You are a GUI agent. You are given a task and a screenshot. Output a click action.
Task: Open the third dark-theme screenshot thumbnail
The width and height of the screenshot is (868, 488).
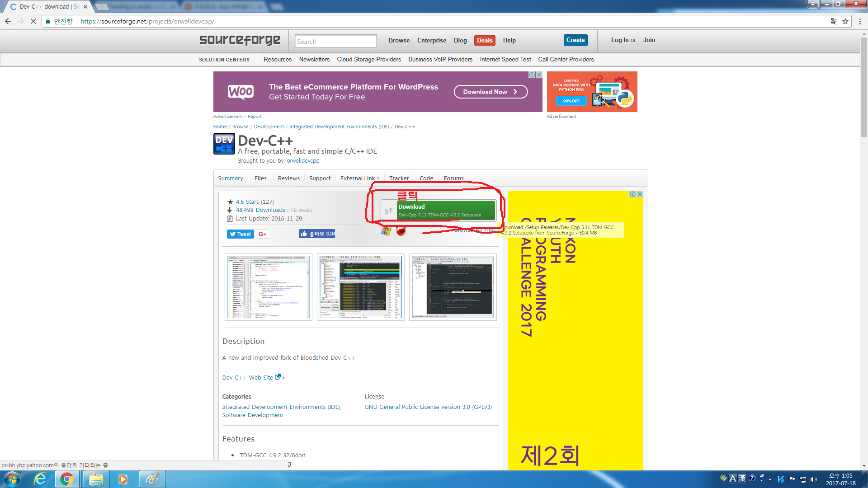[x=453, y=287]
